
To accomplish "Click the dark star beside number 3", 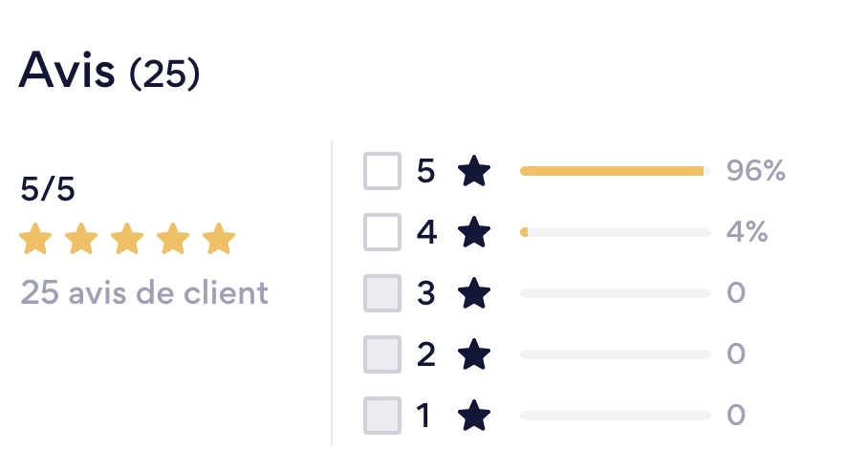I will pyautogui.click(x=474, y=292).
